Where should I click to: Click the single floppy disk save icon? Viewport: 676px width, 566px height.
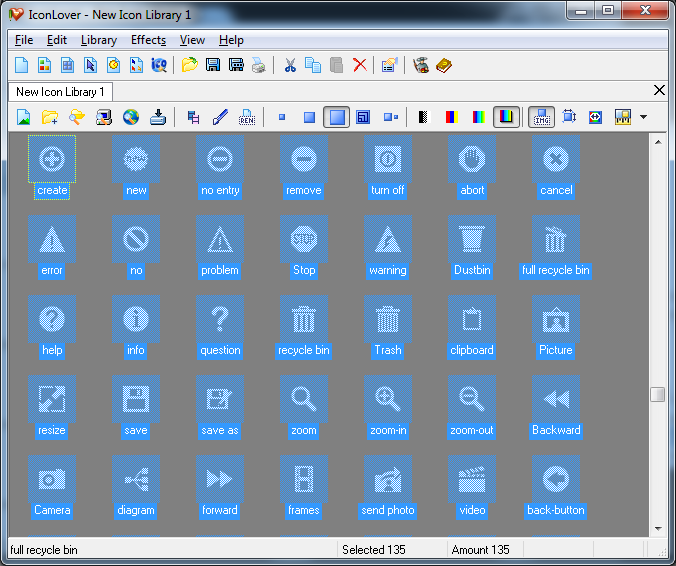click(213, 65)
